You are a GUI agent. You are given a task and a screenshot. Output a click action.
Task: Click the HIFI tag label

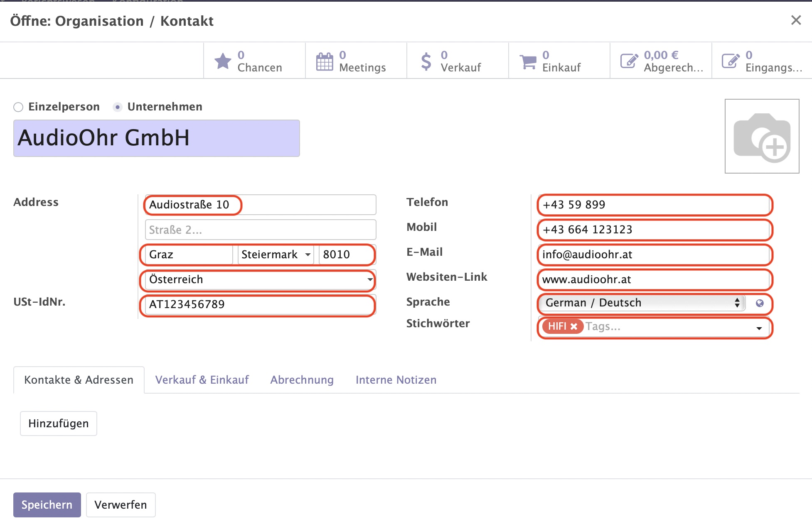pyautogui.click(x=557, y=326)
